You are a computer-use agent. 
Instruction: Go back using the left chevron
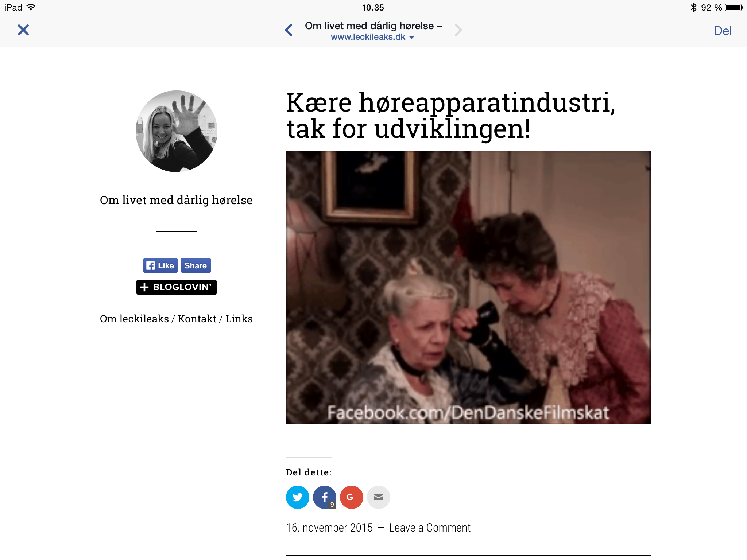pyautogui.click(x=289, y=30)
